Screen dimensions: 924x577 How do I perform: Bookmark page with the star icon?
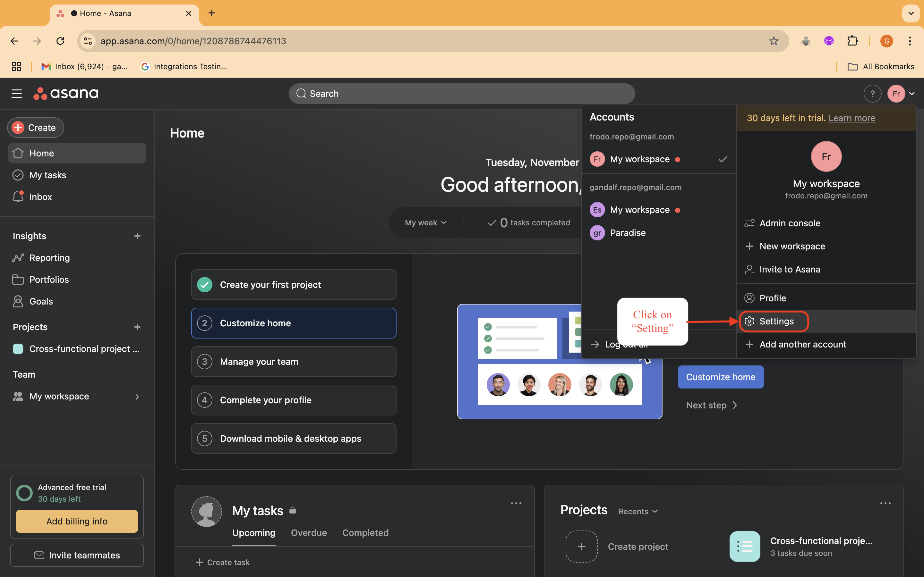point(774,41)
